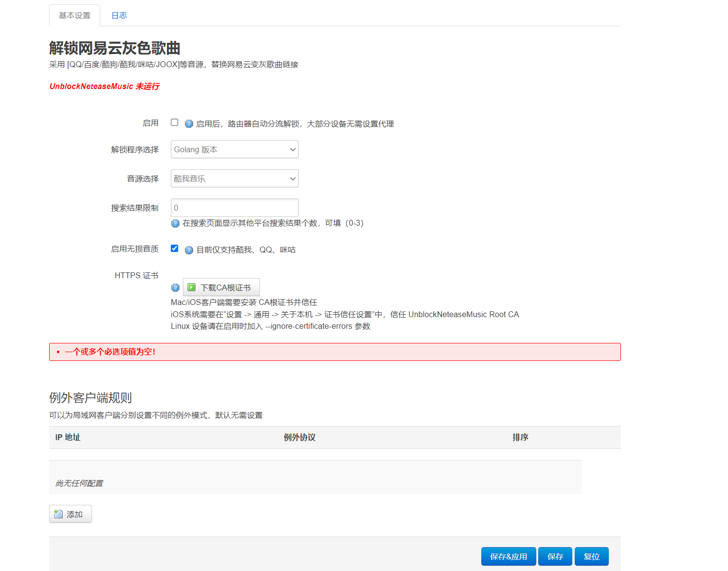The height and width of the screenshot is (571, 728).
Task: Click the download icon on 下载CA根证书 button
Action: pyautogui.click(x=191, y=287)
